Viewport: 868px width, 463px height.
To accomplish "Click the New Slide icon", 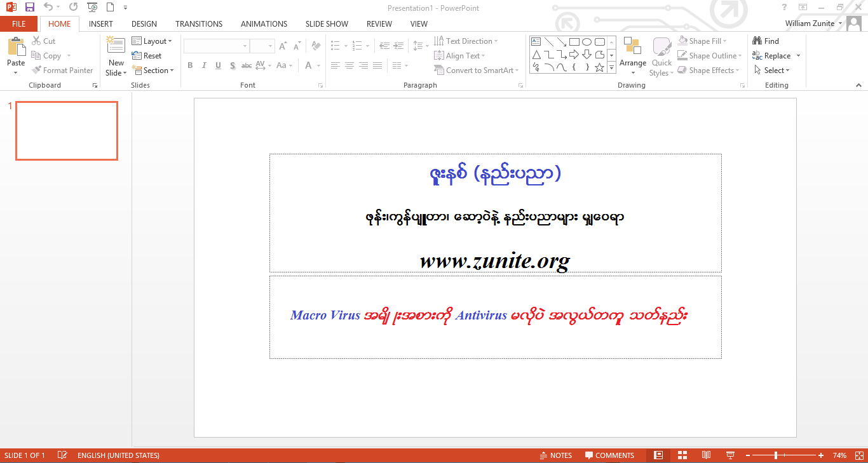I will pyautogui.click(x=116, y=46).
